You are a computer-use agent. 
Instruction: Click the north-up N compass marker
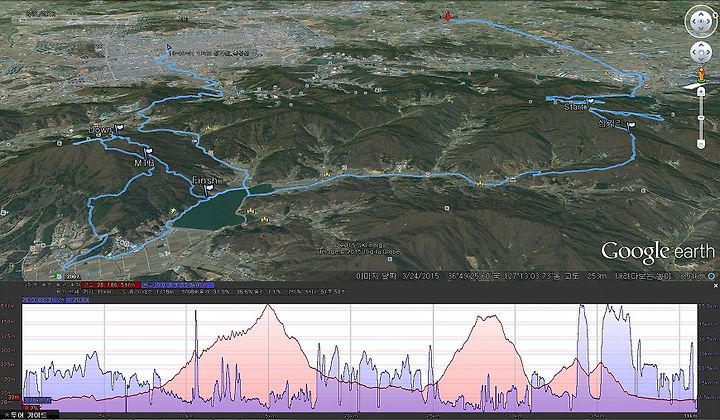[715, 16]
